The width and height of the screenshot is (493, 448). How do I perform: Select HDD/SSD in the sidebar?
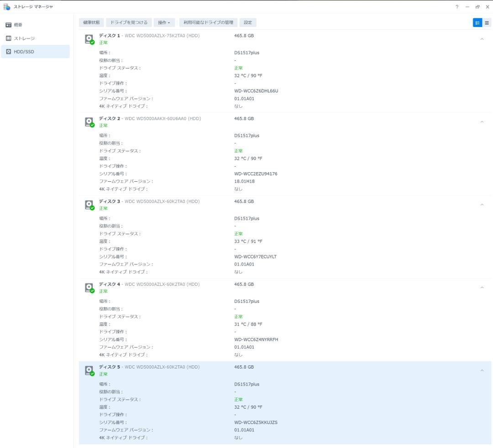pyautogui.click(x=23, y=52)
